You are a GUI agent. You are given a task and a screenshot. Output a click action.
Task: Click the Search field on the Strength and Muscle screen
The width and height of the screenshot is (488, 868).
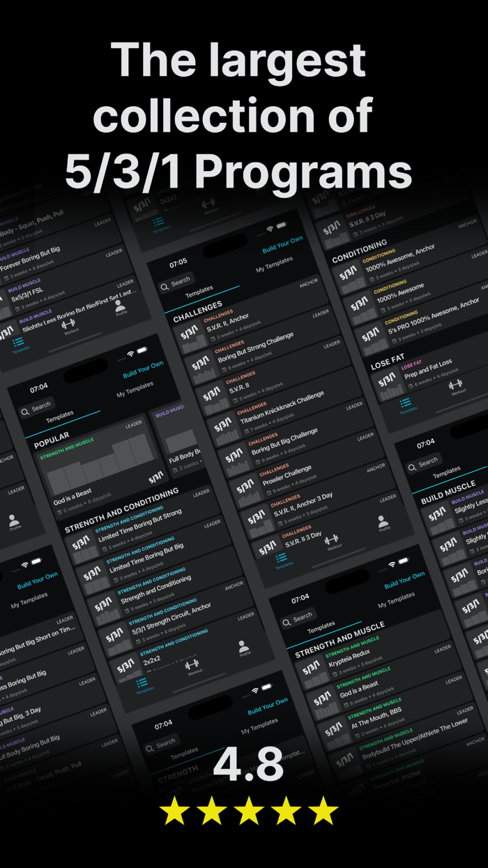coord(298,619)
